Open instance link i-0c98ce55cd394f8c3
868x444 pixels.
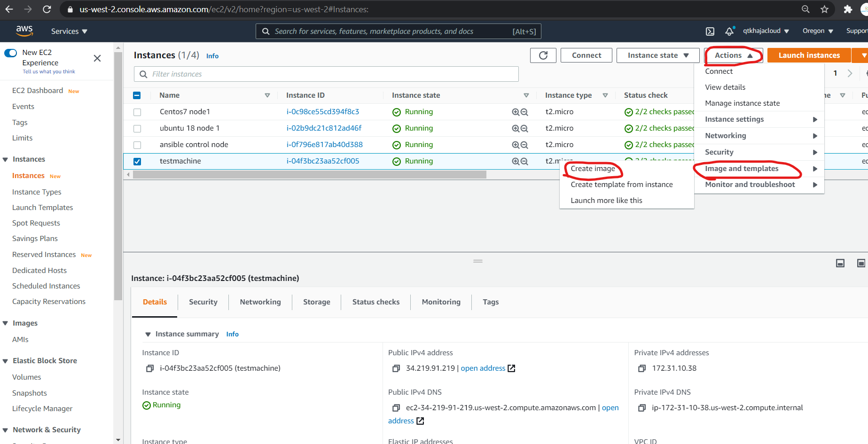[x=322, y=112]
